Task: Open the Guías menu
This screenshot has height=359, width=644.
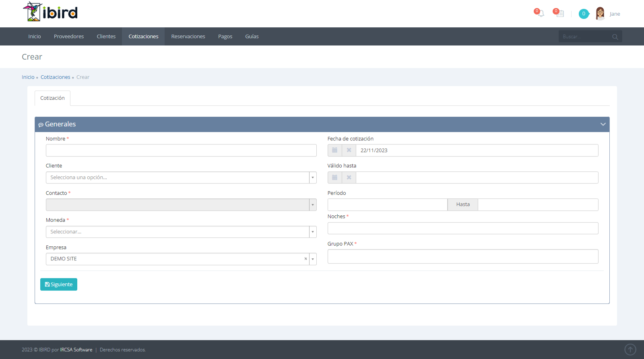Action: tap(252, 37)
